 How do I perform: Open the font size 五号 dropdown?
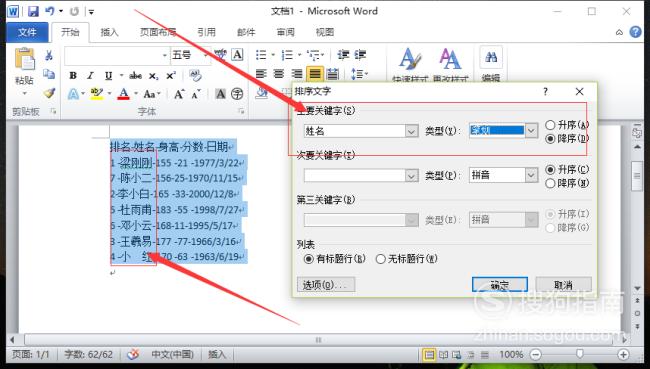pos(206,55)
